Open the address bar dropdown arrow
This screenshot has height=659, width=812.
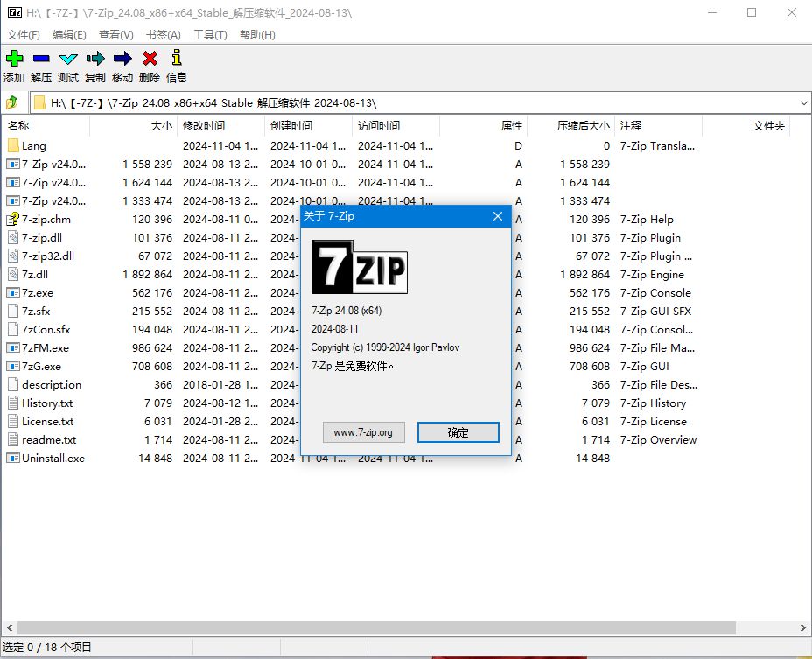click(x=804, y=103)
